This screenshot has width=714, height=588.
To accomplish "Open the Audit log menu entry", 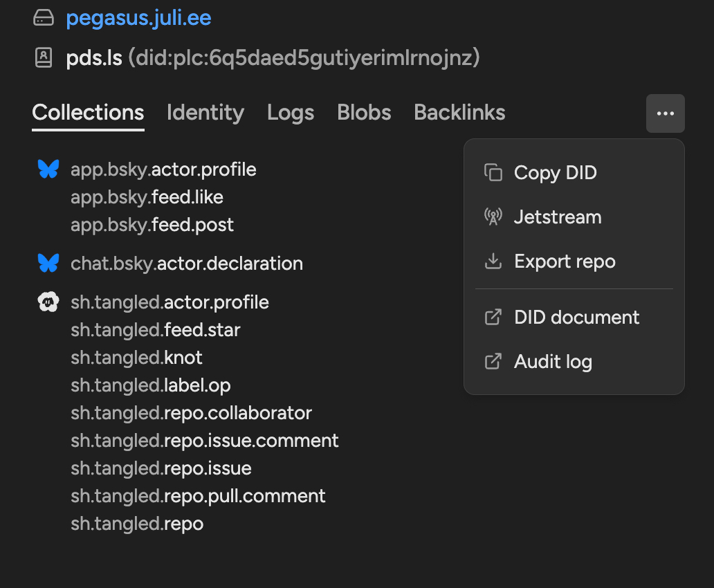I will (x=553, y=362).
